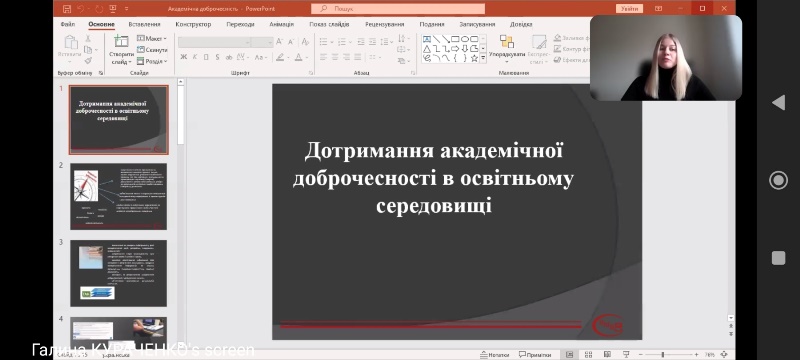Open Нотатки notes pane button
Viewport: 800px width, 360px height.
[x=494, y=354]
